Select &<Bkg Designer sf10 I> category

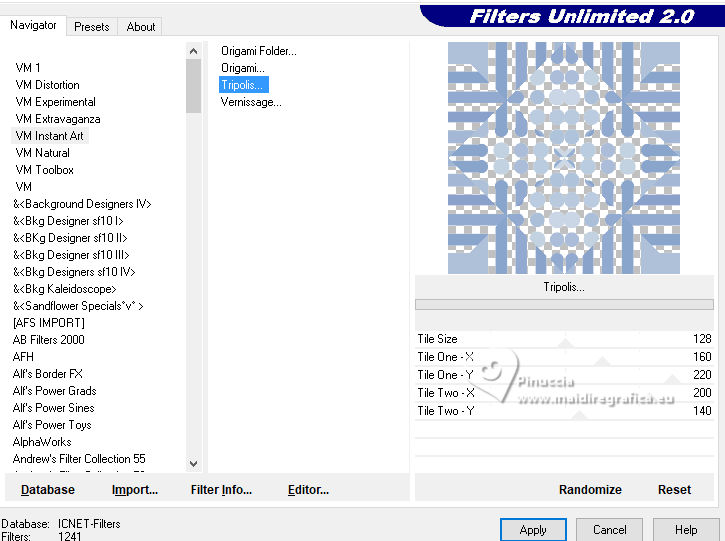[68, 221]
